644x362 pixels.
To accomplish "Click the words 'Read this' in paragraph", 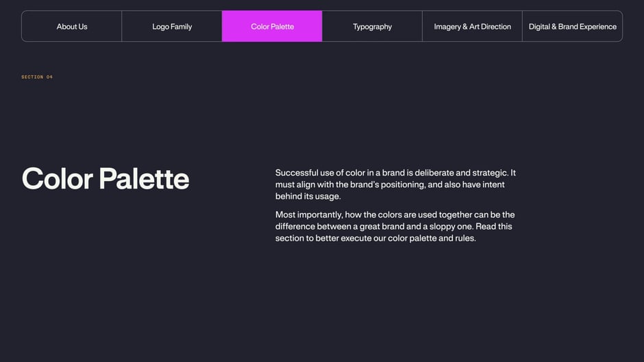I will coord(494,226).
